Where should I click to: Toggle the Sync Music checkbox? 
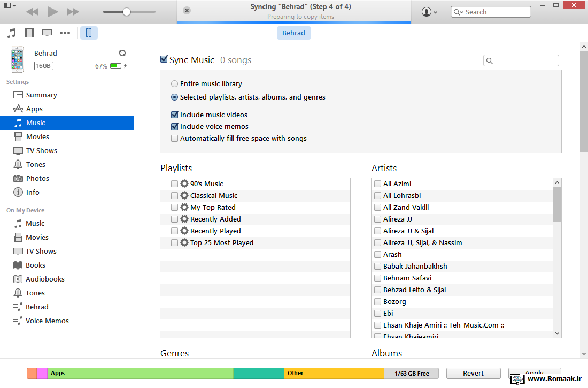[164, 59]
